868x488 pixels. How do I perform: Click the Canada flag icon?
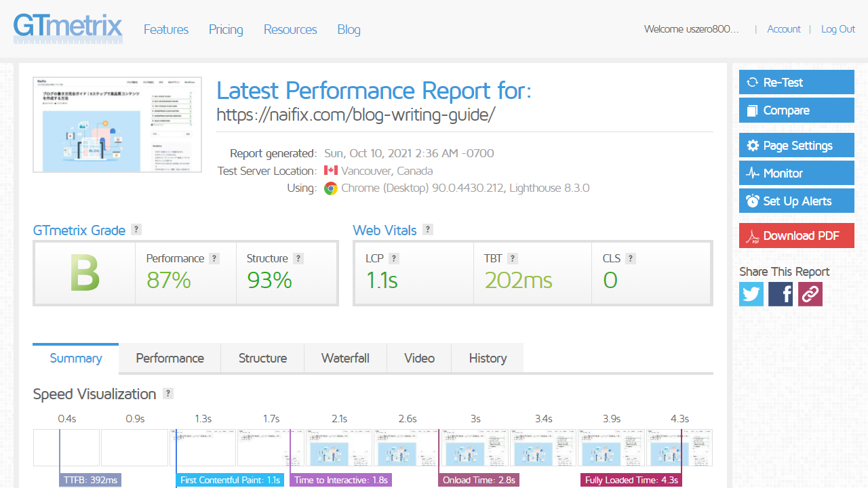coord(331,171)
